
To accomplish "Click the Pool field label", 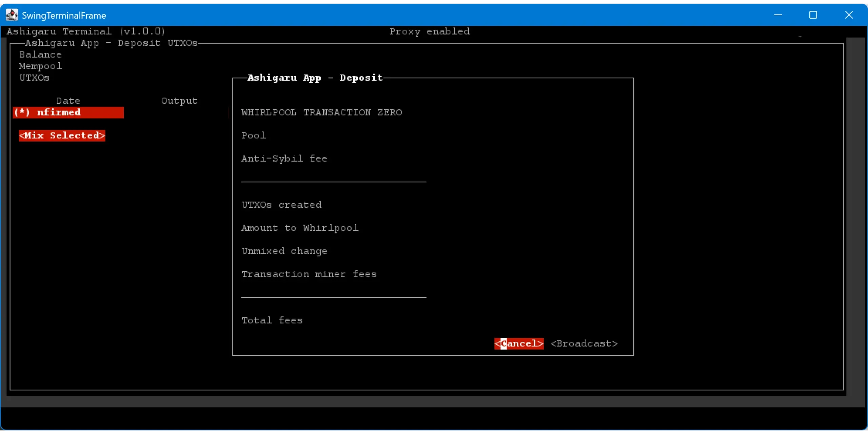I will [x=253, y=136].
